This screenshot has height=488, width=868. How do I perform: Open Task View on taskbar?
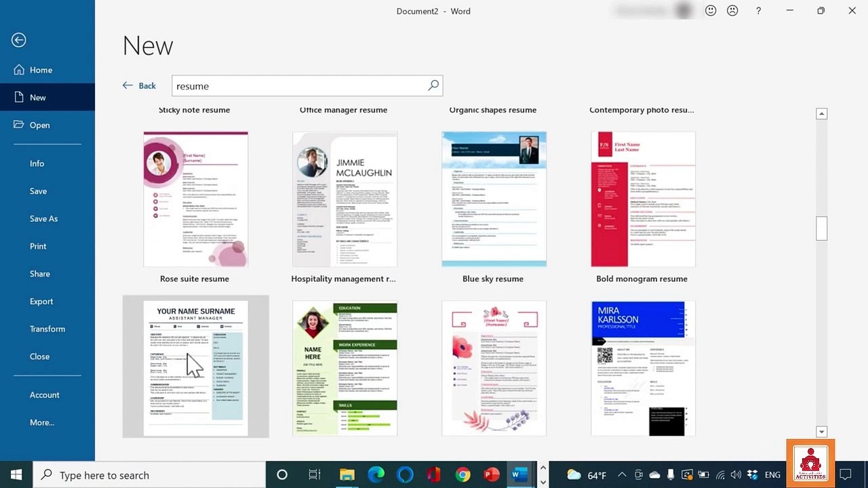(315, 474)
